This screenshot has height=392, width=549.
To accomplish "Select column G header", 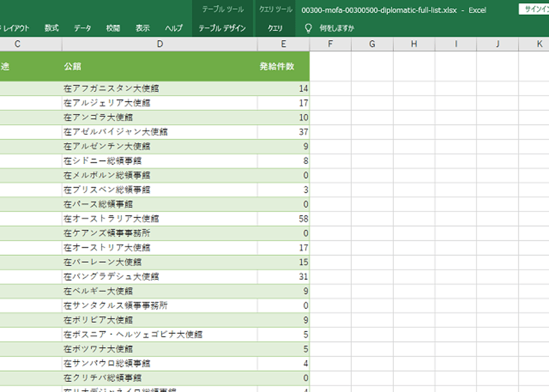I will coord(372,44).
